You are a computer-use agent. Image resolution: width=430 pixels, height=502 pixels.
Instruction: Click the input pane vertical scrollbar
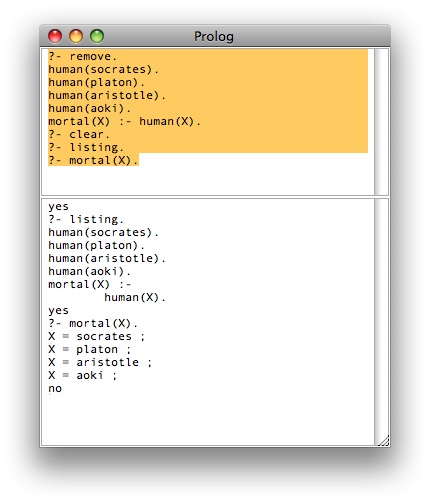tap(381, 122)
